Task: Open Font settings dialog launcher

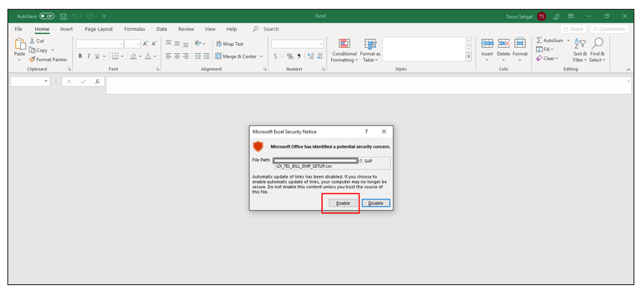Action: [x=158, y=70]
